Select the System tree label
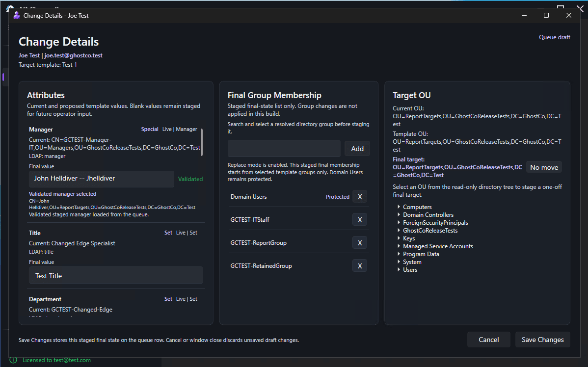The width and height of the screenshot is (588, 367). point(412,262)
